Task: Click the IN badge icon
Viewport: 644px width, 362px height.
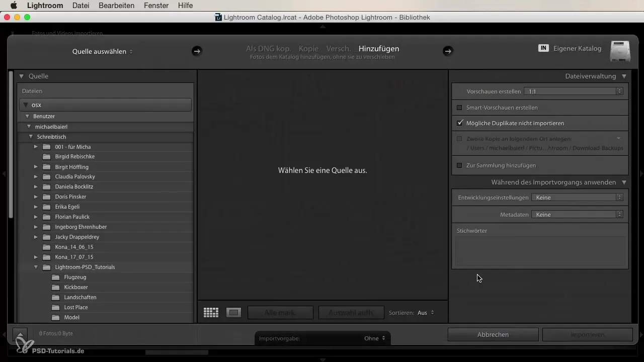Action: [x=543, y=48]
